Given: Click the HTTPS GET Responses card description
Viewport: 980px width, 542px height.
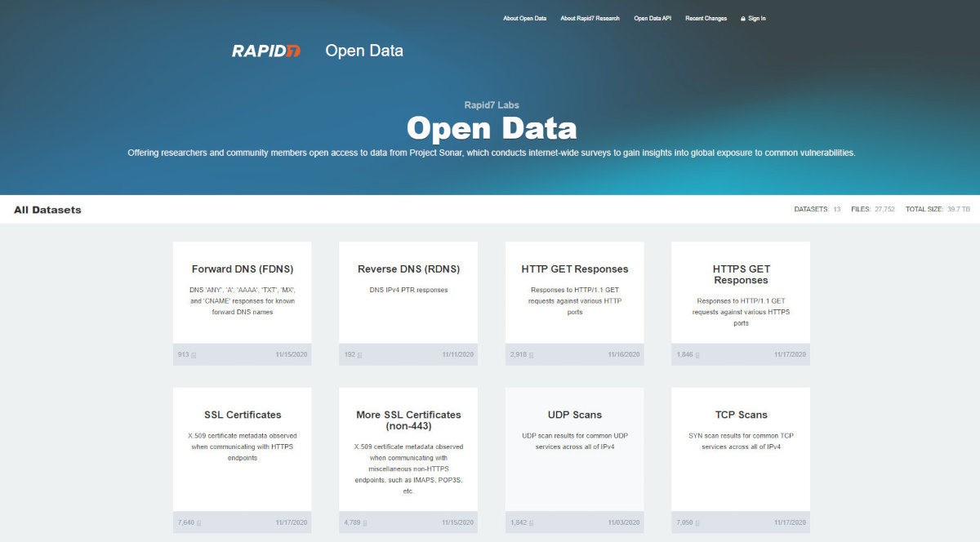Looking at the screenshot, I should 742,312.
